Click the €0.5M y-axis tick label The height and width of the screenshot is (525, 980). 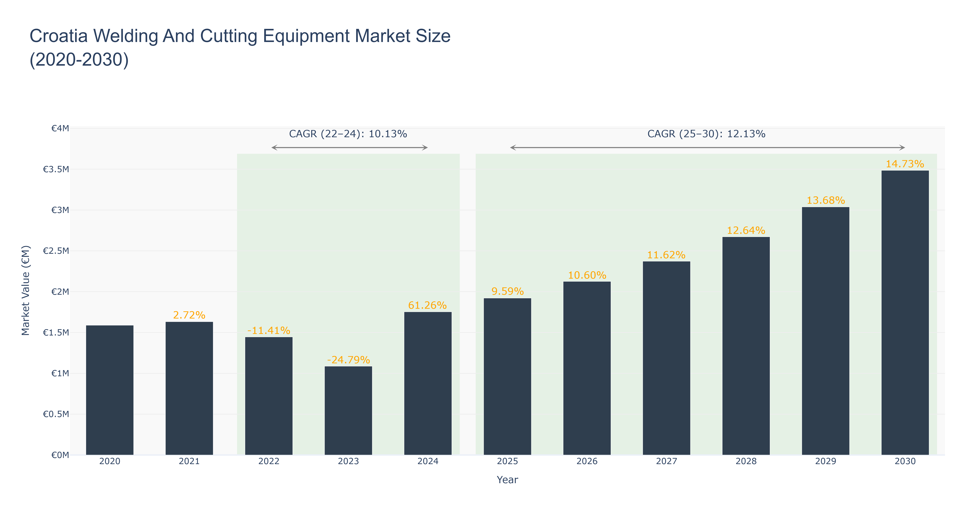56,414
